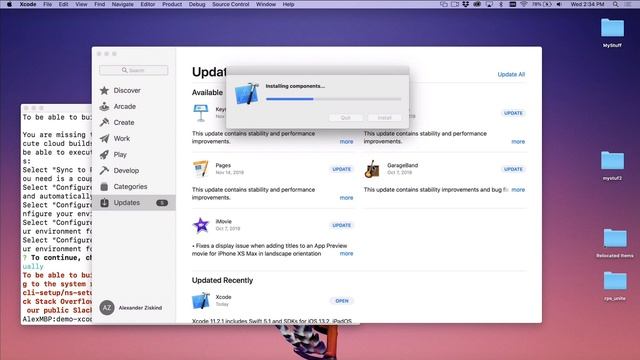Click the Terminal window's prompt line AlexMBP

click(57, 319)
